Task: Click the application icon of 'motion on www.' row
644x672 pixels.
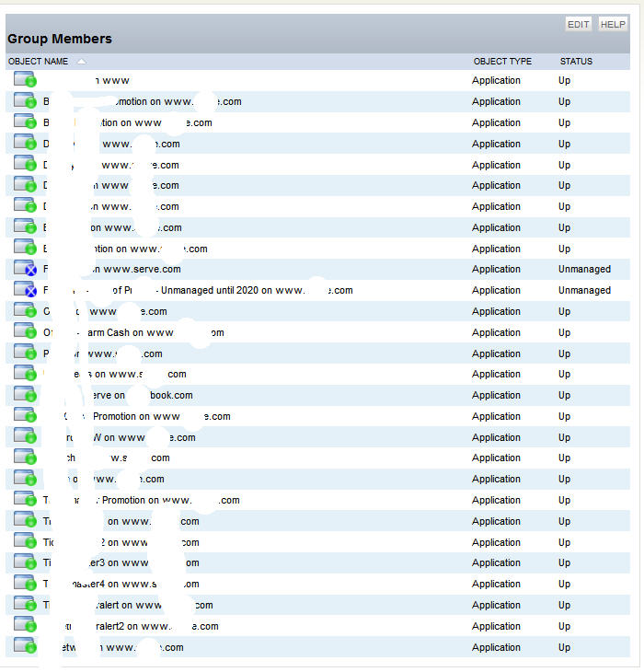Action: click(x=25, y=101)
